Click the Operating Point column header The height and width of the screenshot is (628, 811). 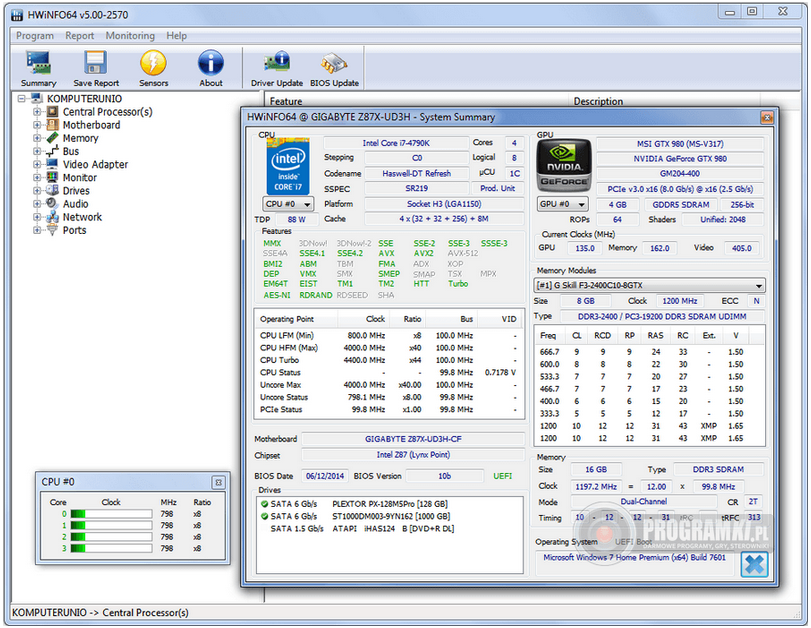[x=296, y=319]
